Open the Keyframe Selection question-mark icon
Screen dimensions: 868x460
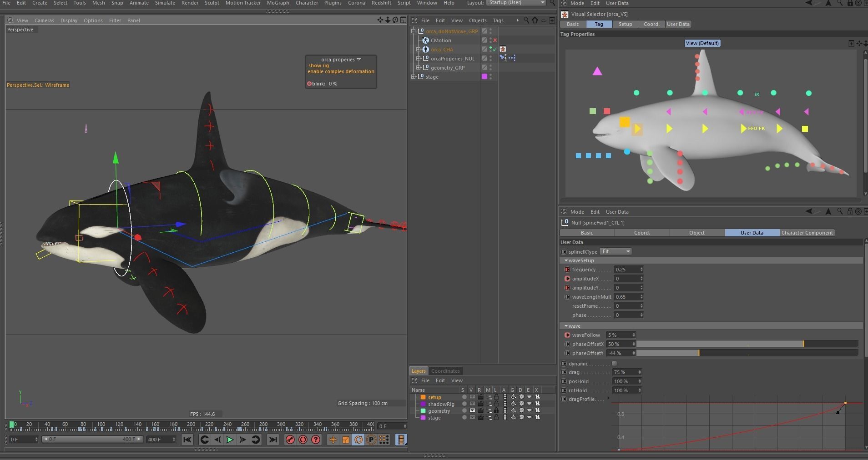tap(315, 440)
